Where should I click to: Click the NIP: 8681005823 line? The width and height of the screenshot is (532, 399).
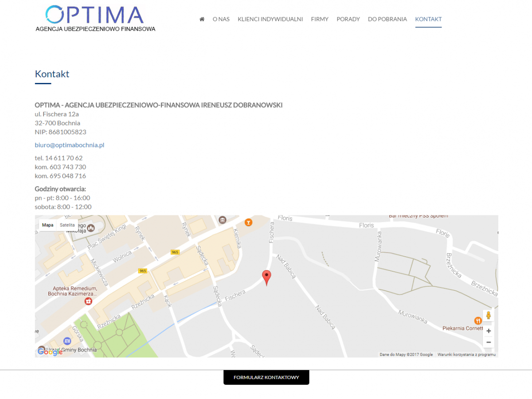(x=61, y=132)
